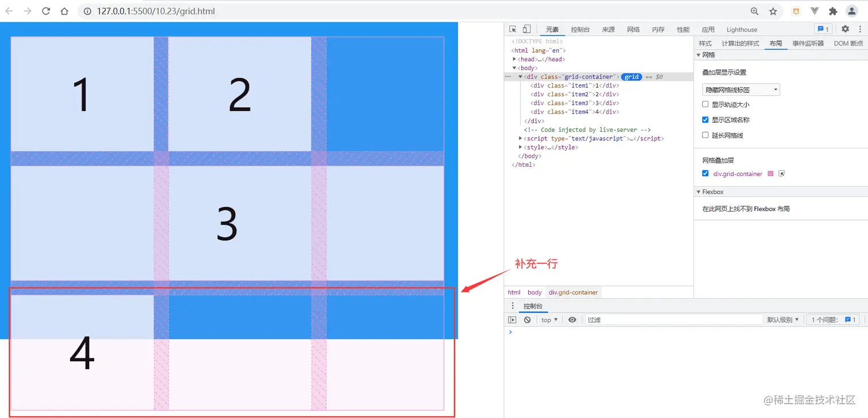Open the 默认级别 log level dropdown

783,320
